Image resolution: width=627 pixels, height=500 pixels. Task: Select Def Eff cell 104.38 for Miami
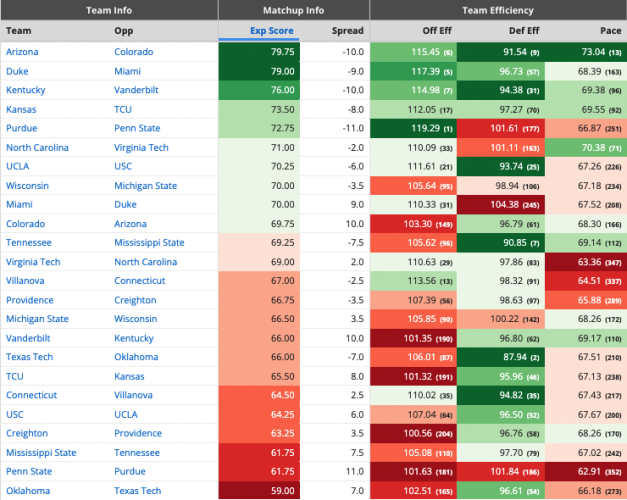pos(501,204)
